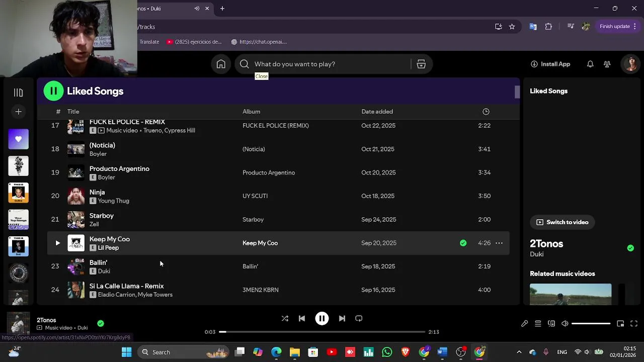644x362 pixels.
Task: Open the Queue icon
Action: click(538, 324)
